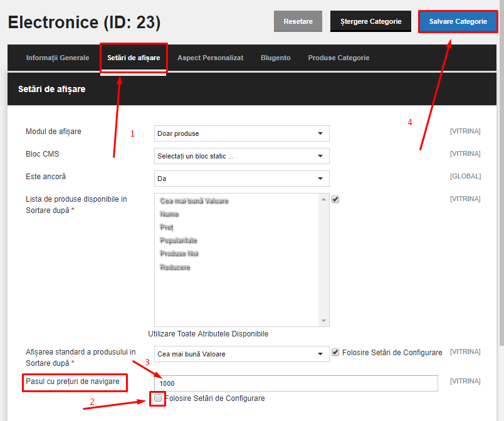The height and width of the screenshot is (421, 504).
Task: Check Folosire Setări de Configurare under price step
Action: pyautogui.click(x=158, y=398)
